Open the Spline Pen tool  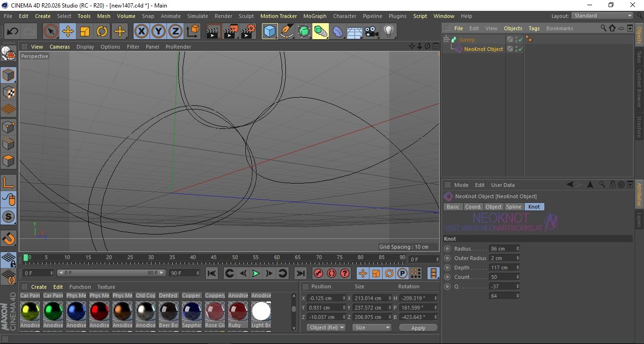[x=286, y=32]
